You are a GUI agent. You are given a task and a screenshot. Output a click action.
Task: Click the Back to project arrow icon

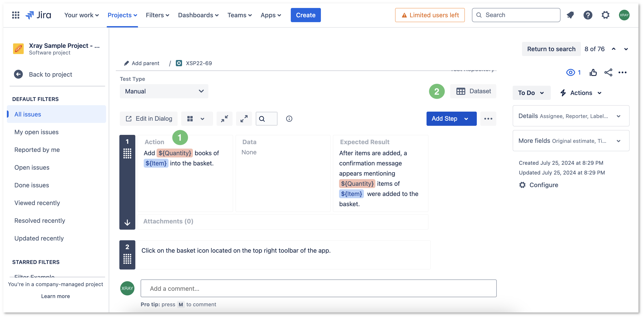18,74
